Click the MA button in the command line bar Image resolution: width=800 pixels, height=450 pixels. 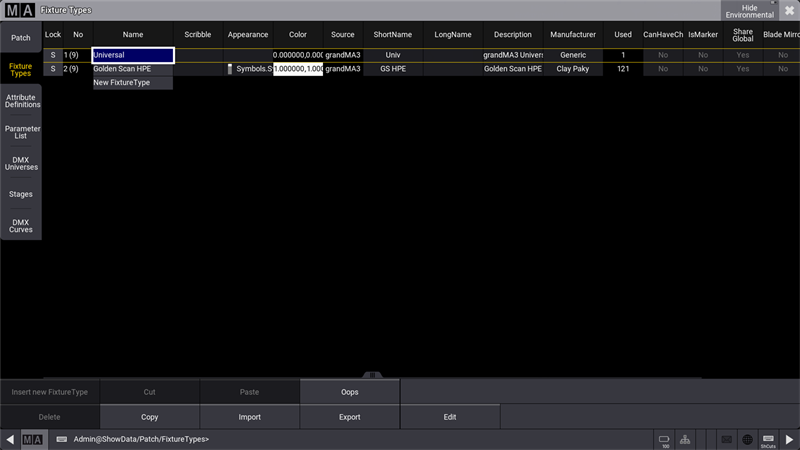click(x=32, y=439)
